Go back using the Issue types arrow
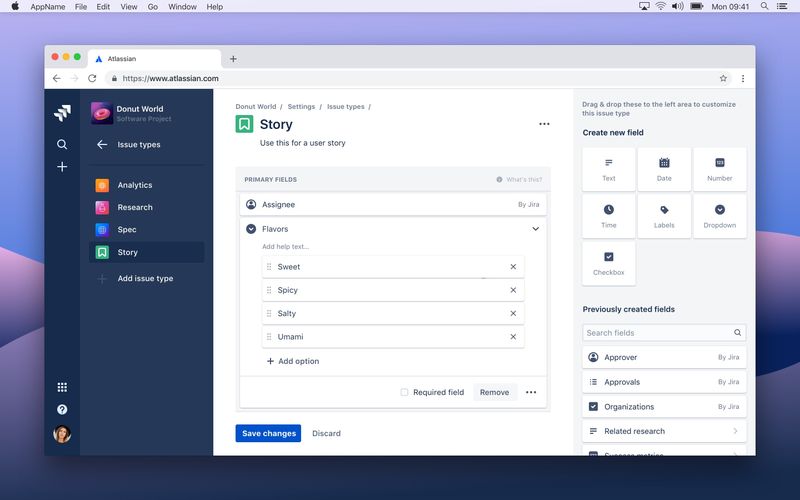800x500 pixels. pos(102,144)
